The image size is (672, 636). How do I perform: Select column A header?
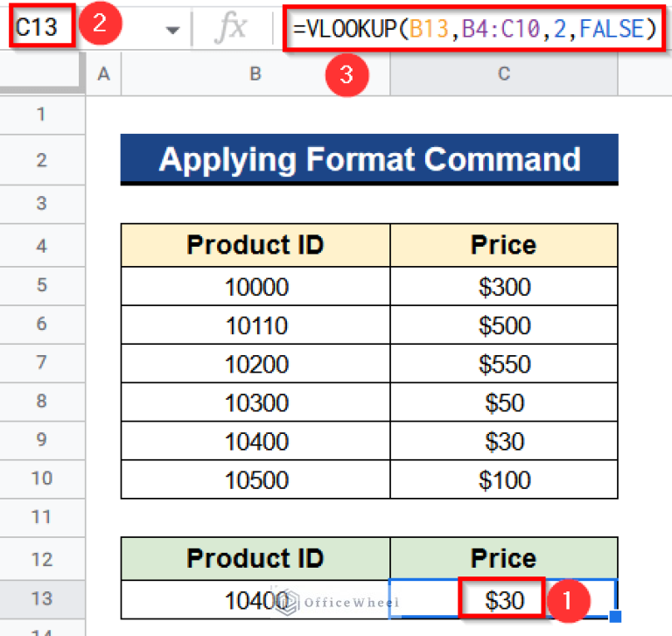coord(103,74)
